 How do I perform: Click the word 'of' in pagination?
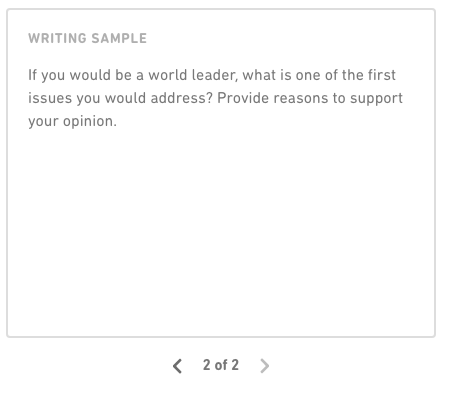(x=221, y=365)
